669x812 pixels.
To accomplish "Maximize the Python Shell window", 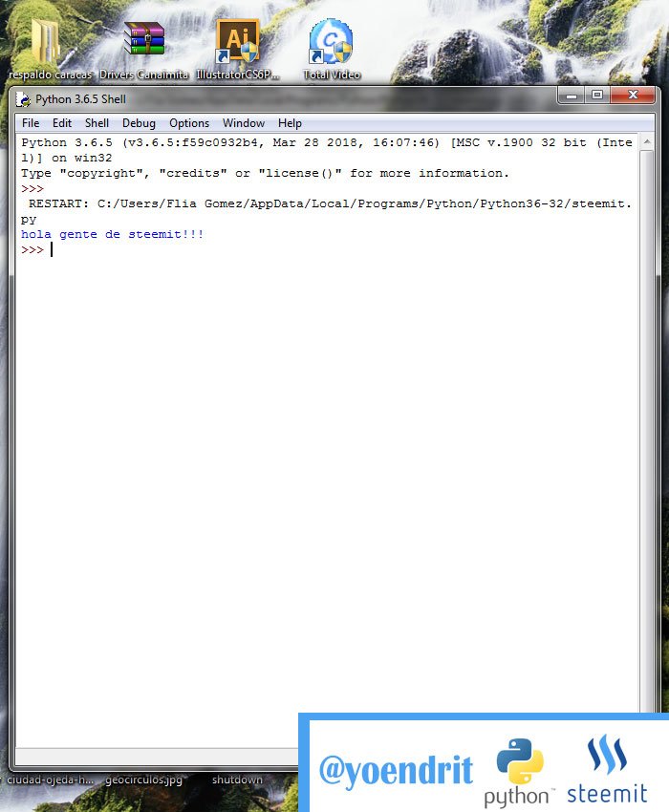I will pos(597,96).
